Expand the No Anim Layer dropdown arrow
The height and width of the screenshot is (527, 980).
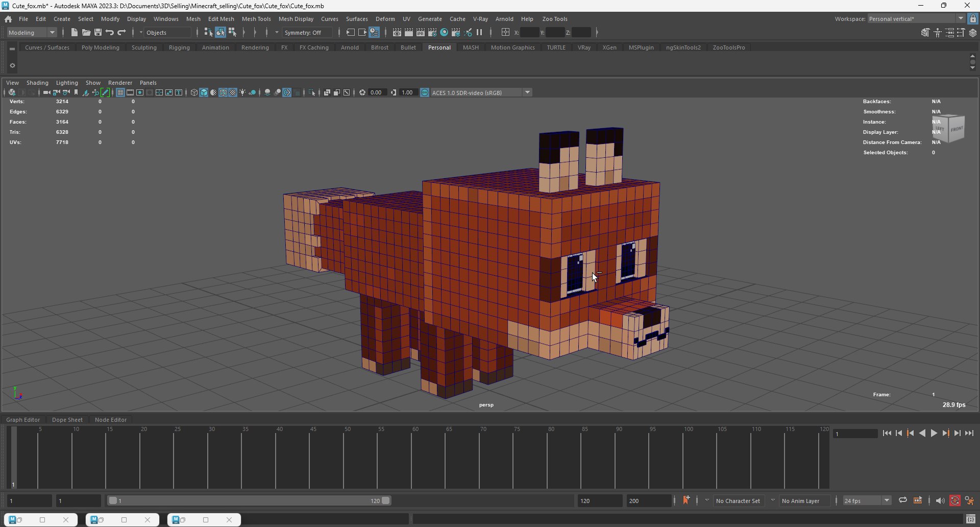773,500
